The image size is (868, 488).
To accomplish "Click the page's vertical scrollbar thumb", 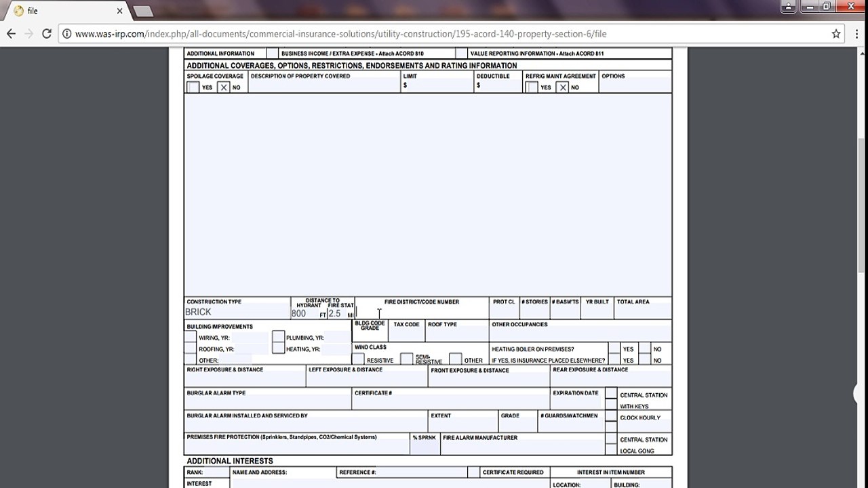I will [863, 205].
